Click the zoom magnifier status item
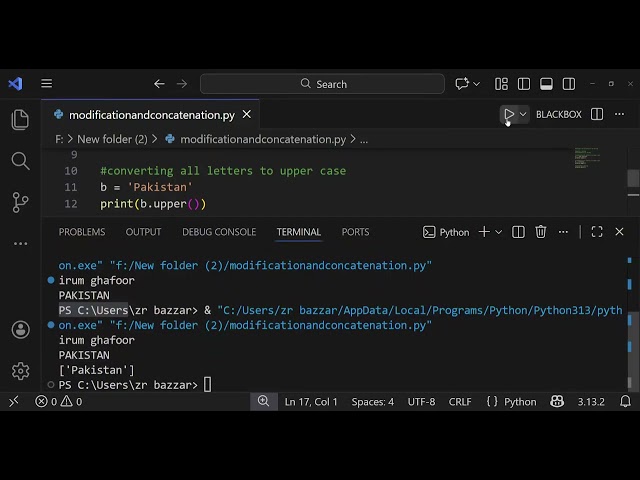This screenshot has width=640, height=480. pyautogui.click(x=263, y=401)
